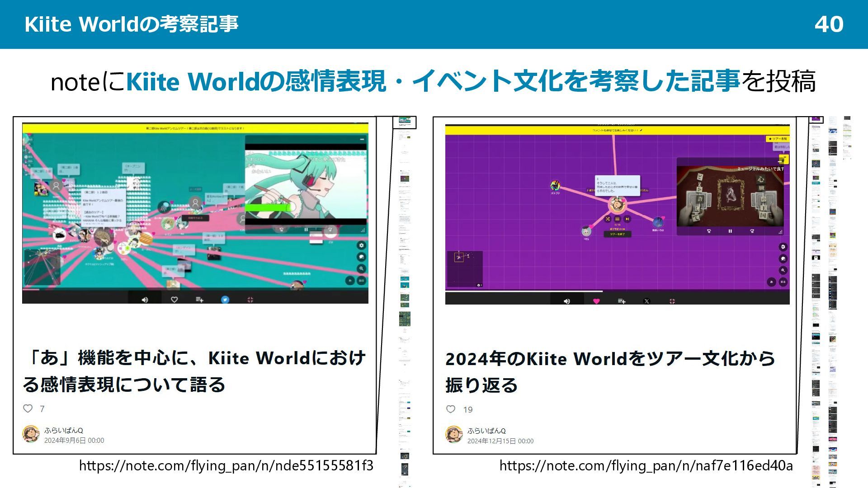Click the minimap in the purple screenshot
This screenshot has width=868, height=488.
pos(465,269)
